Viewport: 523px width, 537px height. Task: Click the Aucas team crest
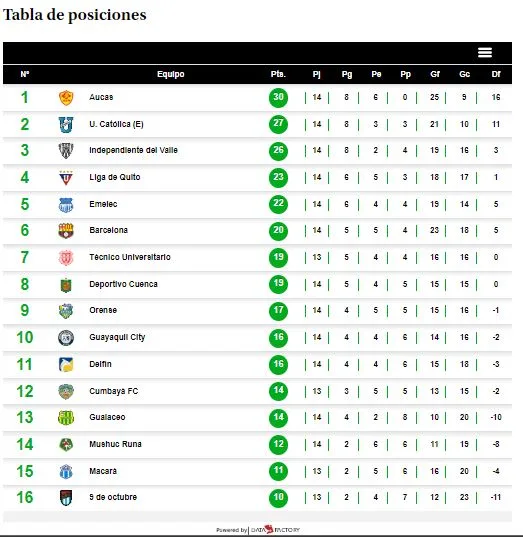pyautogui.click(x=66, y=98)
